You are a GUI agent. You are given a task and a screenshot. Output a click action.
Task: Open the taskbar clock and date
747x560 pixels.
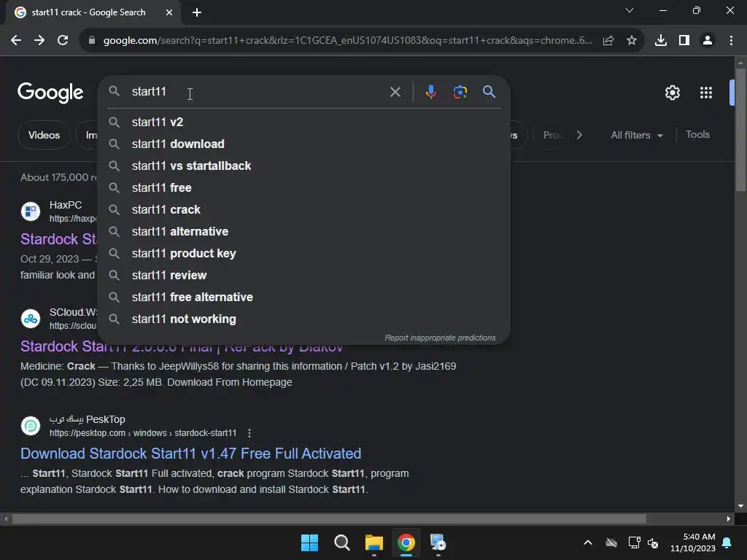[693, 542]
